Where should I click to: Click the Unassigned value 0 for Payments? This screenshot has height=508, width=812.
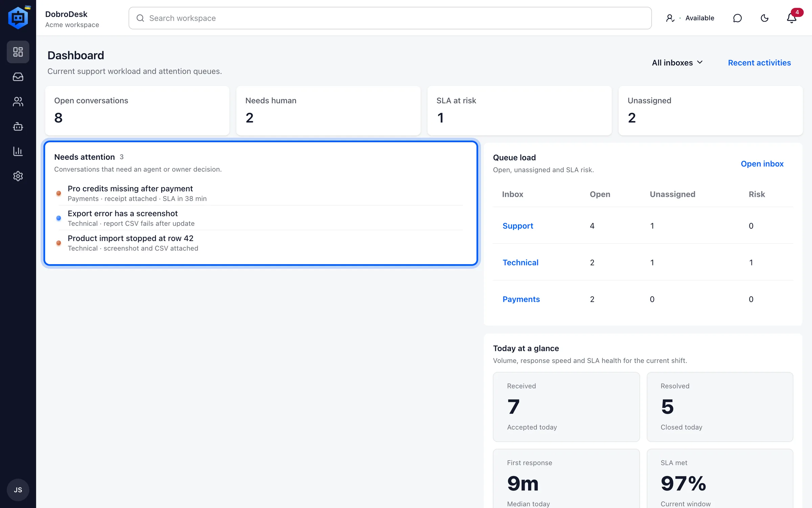(x=652, y=299)
